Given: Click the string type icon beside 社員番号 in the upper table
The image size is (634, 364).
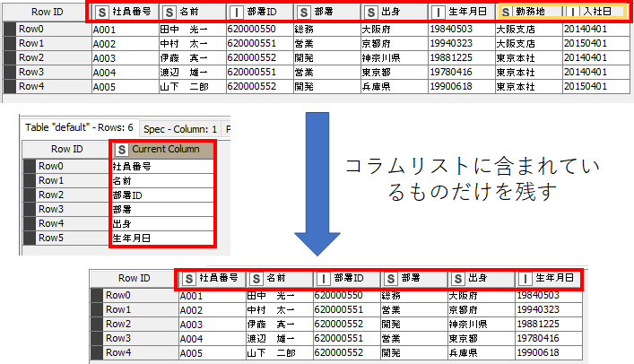Looking at the screenshot, I should point(102,13).
